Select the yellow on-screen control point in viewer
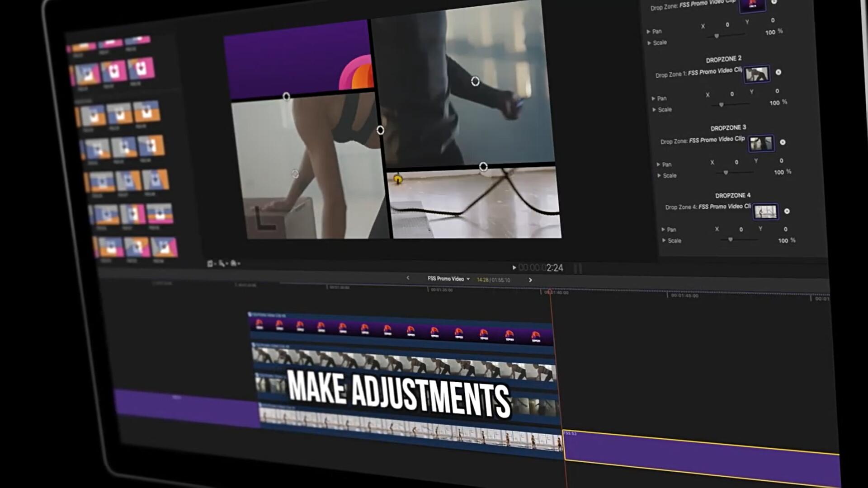 click(x=398, y=180)
